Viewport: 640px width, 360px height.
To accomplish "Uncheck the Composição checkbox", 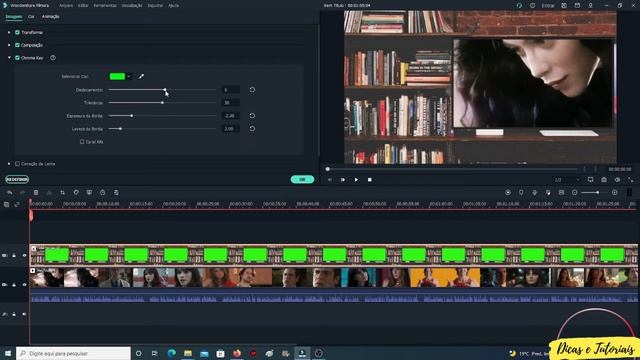I will 17,45.
